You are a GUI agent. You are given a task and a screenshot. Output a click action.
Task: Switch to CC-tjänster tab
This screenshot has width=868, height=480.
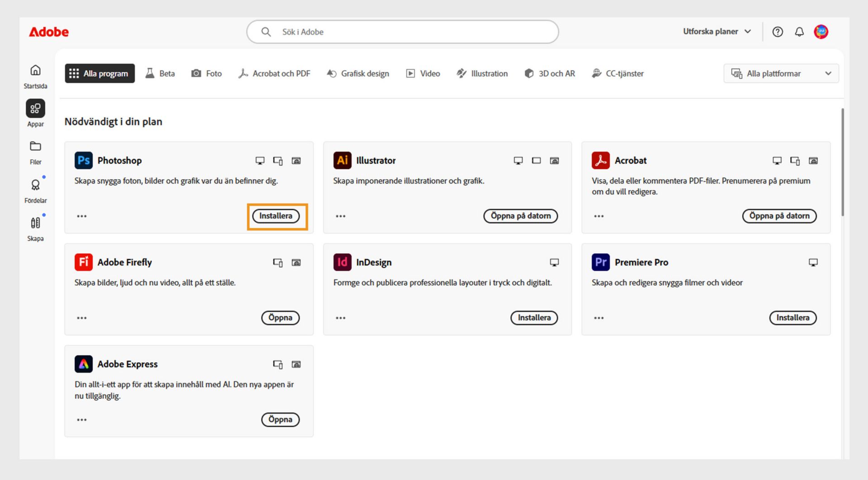tap(618, 74)
